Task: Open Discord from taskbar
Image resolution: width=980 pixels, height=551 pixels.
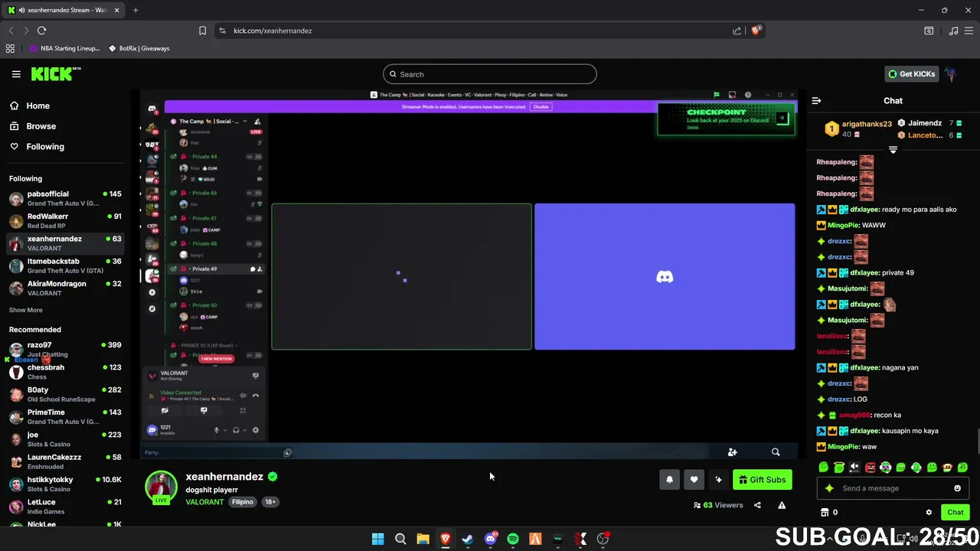Action: (x=490, y=539)
